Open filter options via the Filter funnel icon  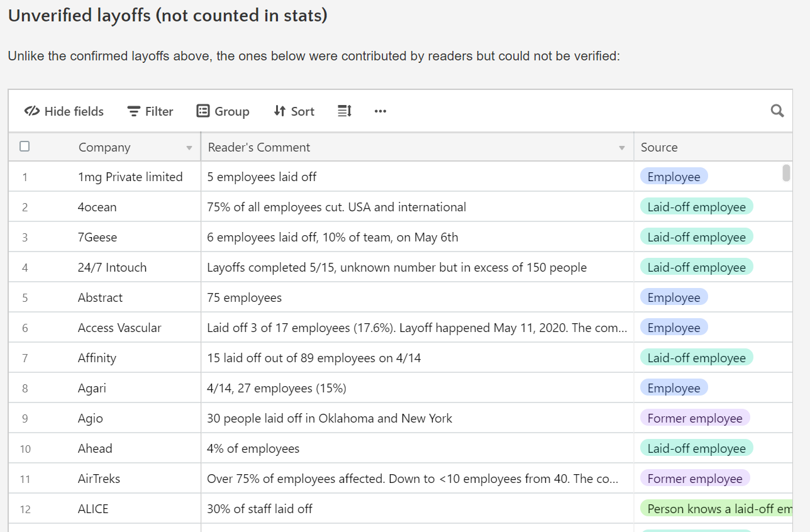(x=134, y=111)
